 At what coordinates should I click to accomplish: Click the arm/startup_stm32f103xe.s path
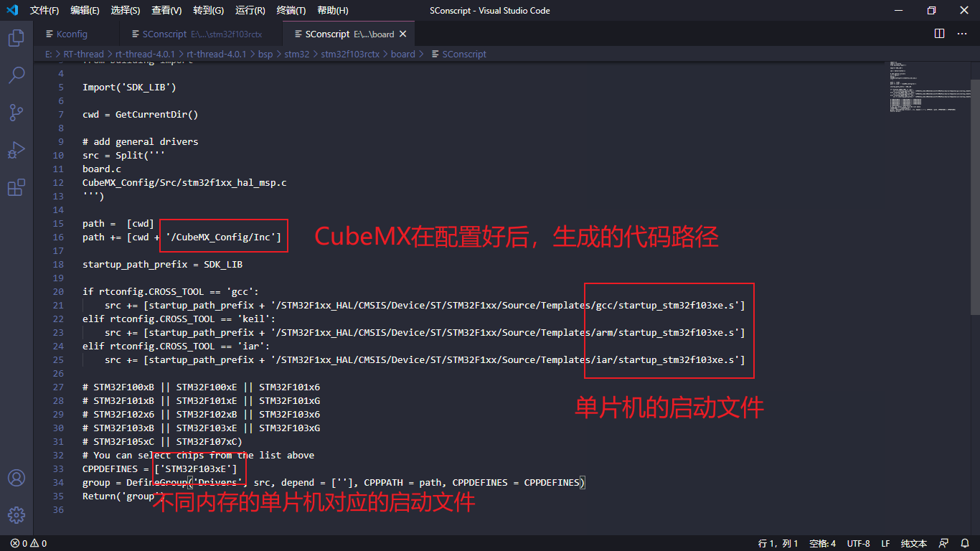click(x=666, y=332)
